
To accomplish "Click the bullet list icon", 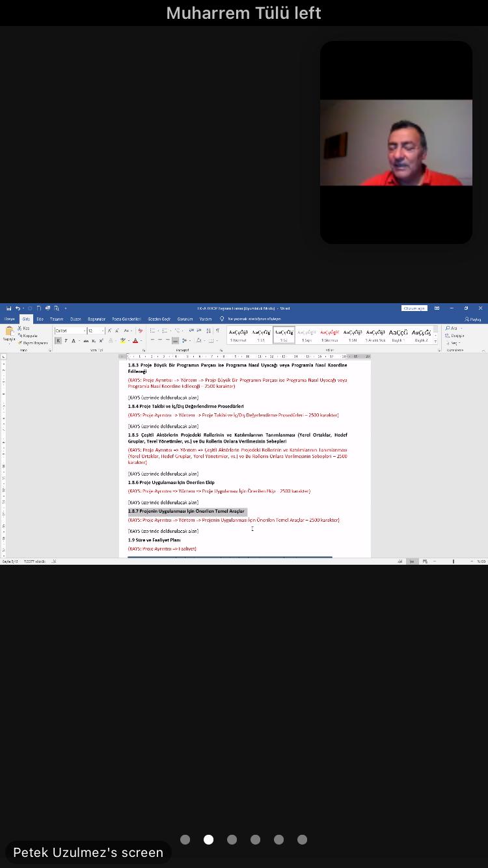I will (x=153, y=331).
